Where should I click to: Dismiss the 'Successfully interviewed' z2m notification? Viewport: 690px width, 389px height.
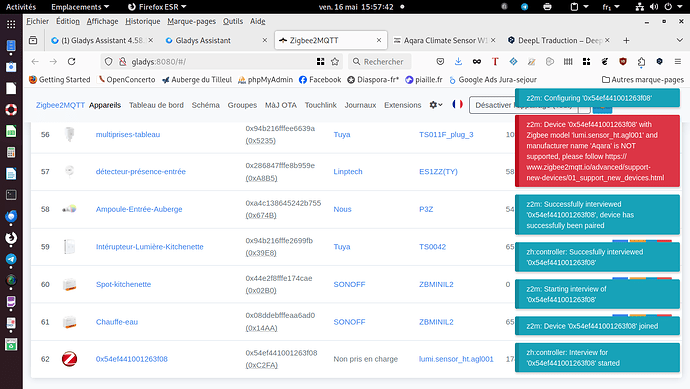pos(597,215)
